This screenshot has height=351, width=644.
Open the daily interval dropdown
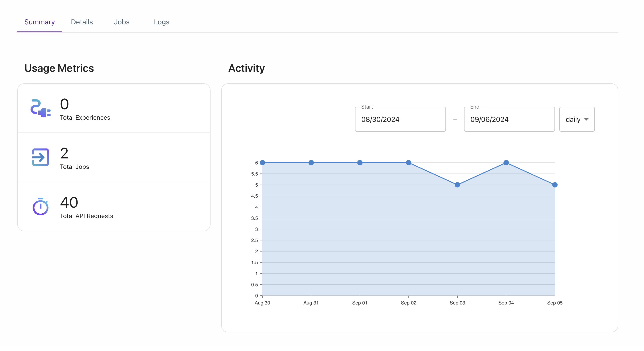(x=577, y=119)
